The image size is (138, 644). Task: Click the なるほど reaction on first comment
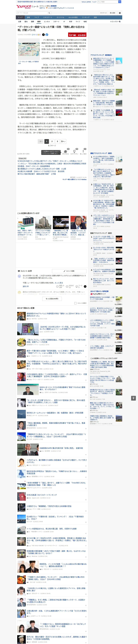(x=70, y=286)
